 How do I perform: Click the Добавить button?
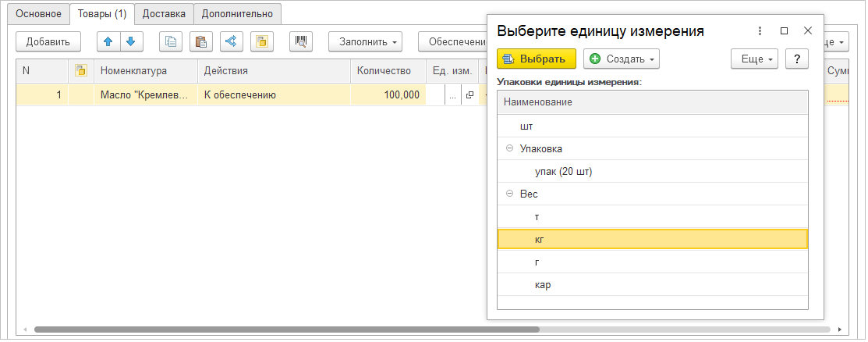click(x=48, y=41)
